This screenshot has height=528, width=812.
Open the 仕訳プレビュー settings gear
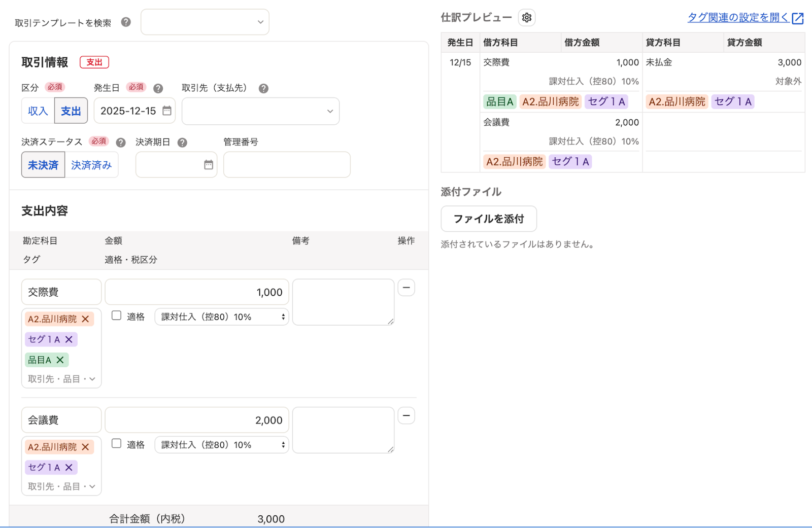527,18
